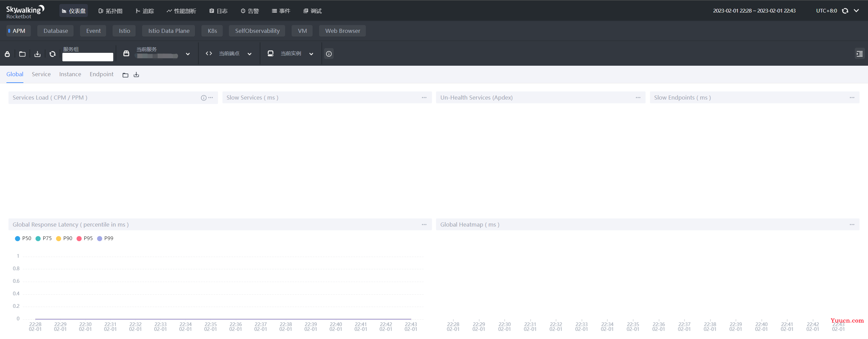
Task: Click the 服务组 service group input field
Action: (88, 57)
